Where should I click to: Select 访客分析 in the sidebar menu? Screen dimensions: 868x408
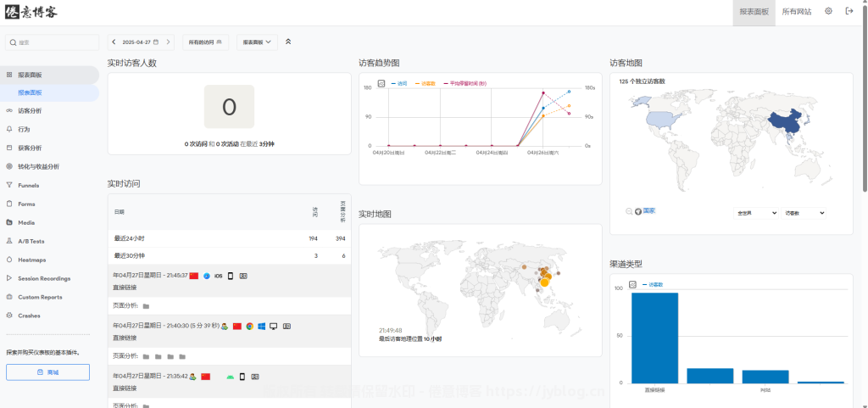(x=30, y=110)
